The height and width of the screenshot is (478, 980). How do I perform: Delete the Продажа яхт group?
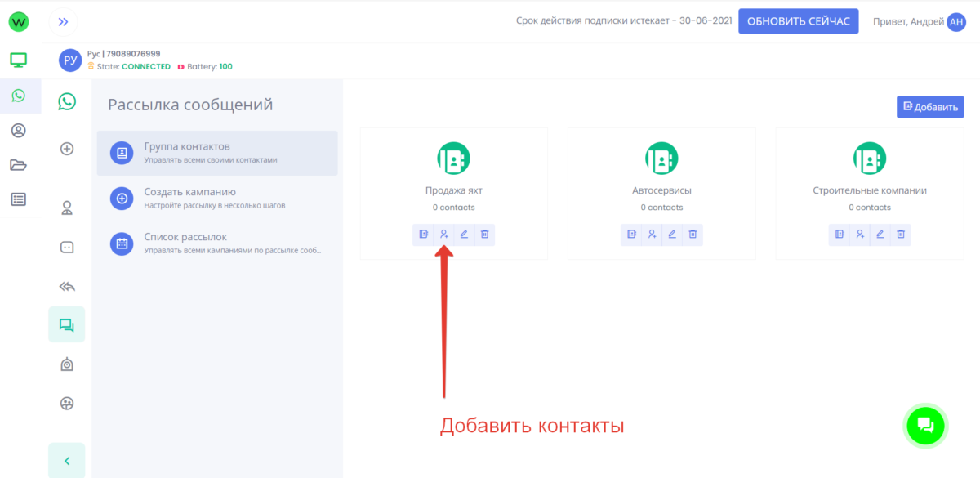click(484, 235)
